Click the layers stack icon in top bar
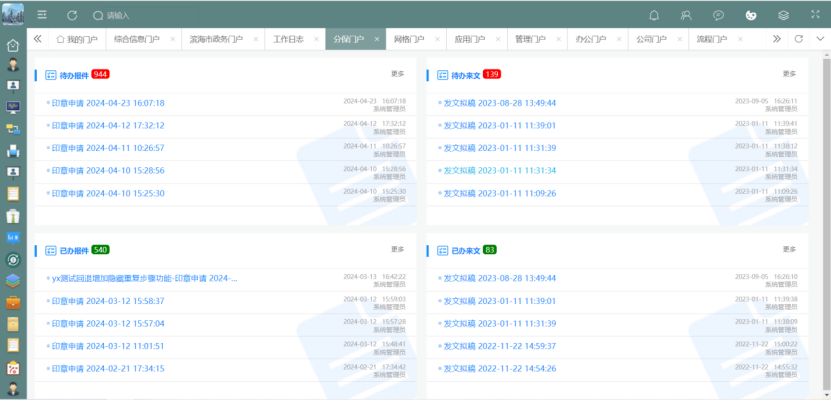Image resolution: width=831 pixels, height=401 pixels. click(783, 15)
